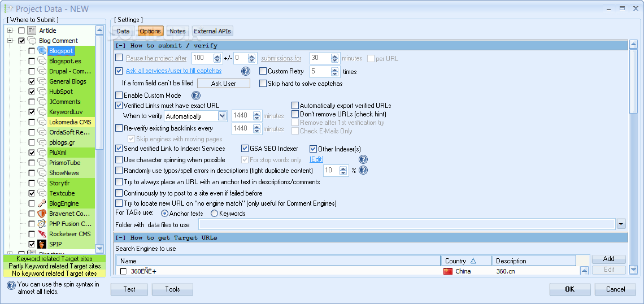Viewport: 644px width, 304px height.
Task: Click the General Blogs comment icon
Action: 42,81
